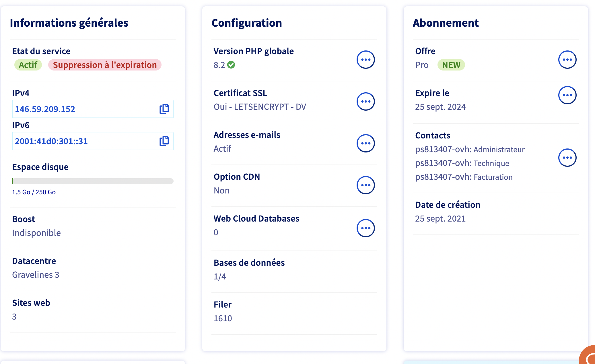Open Option CDN three-dot menu

(365, 185)
